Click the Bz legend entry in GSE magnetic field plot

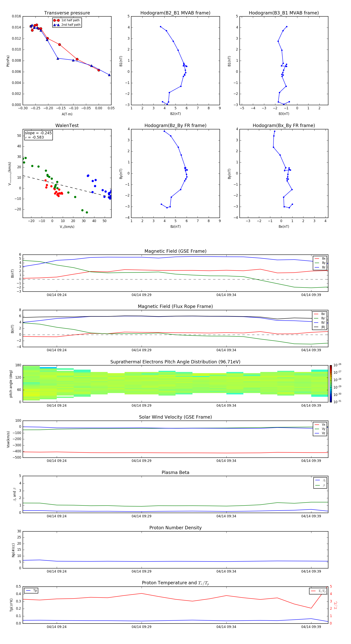click(x=320, y=267)
